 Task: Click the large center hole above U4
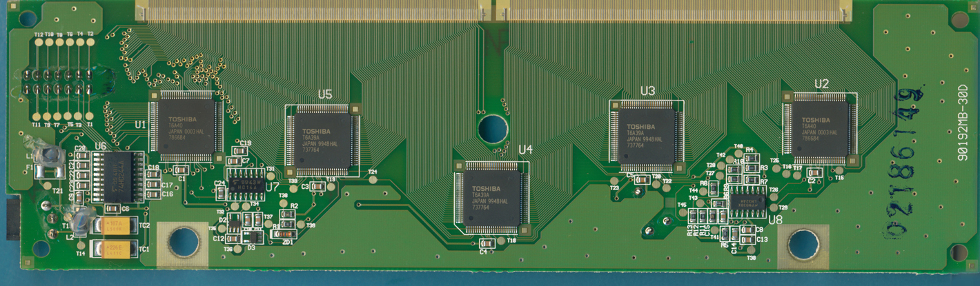click(x=493, y=129)
